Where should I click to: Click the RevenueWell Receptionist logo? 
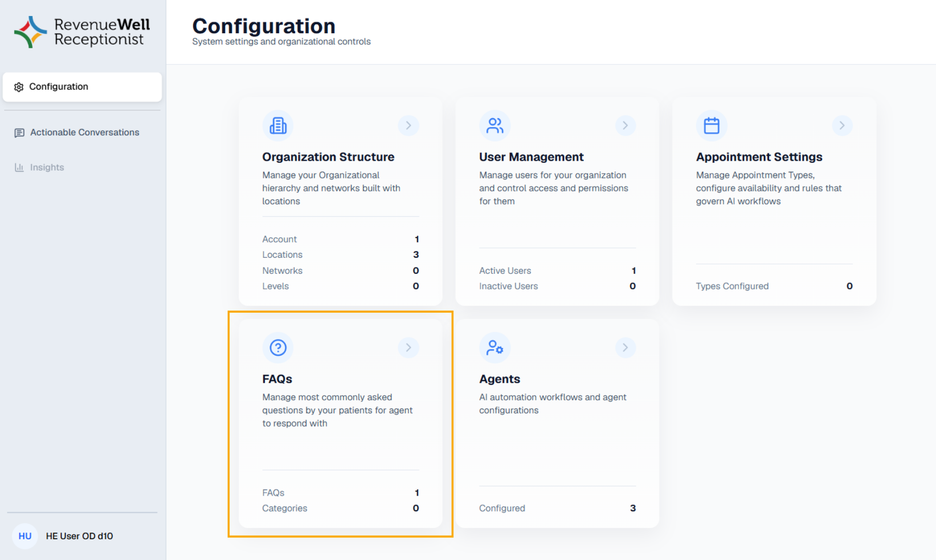pyautogui.click(x=81, y=32)
